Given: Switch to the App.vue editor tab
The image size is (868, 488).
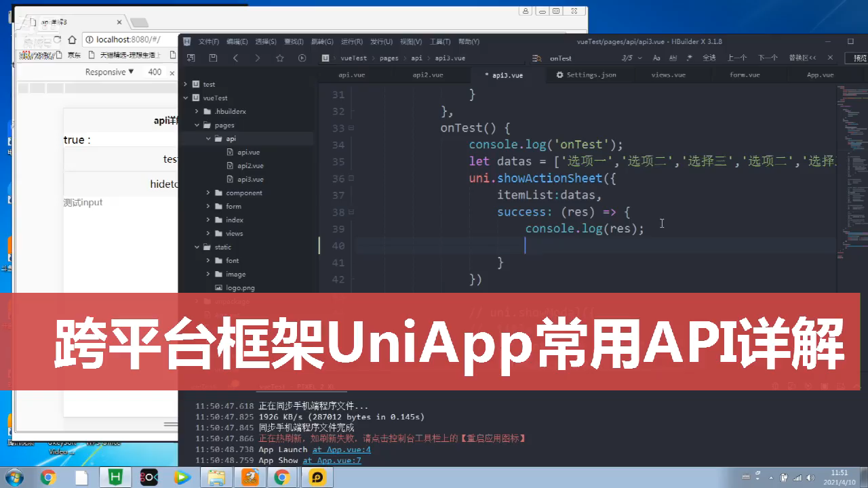Looking at the screenshot, I should click(820, 75).
